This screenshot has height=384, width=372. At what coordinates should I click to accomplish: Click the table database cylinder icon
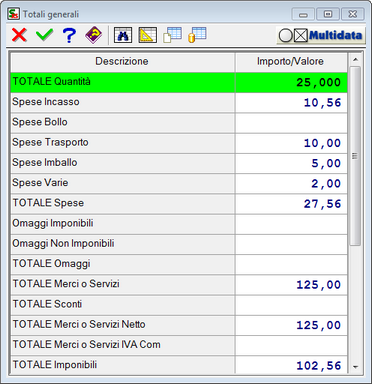tap(197, 35)
